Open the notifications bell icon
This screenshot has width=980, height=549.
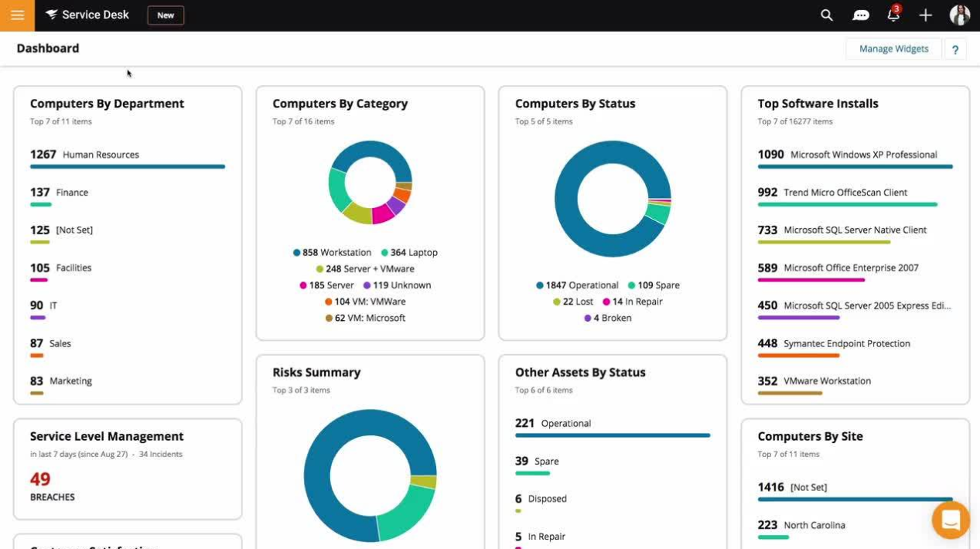893,15
